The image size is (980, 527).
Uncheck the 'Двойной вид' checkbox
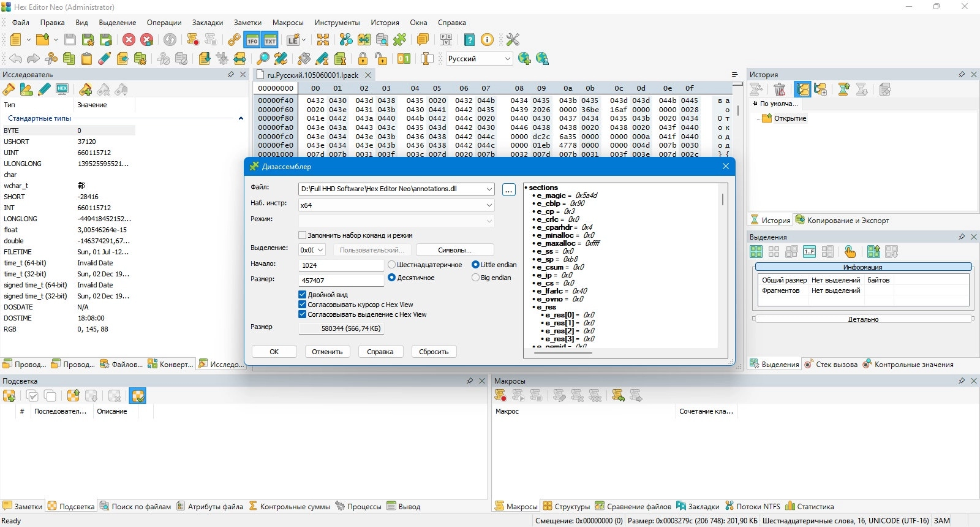tap(303, 295)
